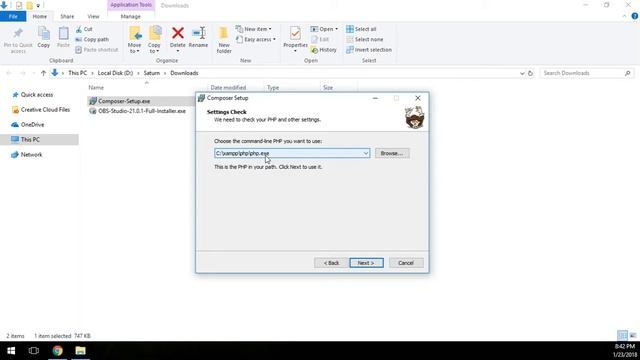
Task: Click the taskbar clock
Action: pos(625,351)
